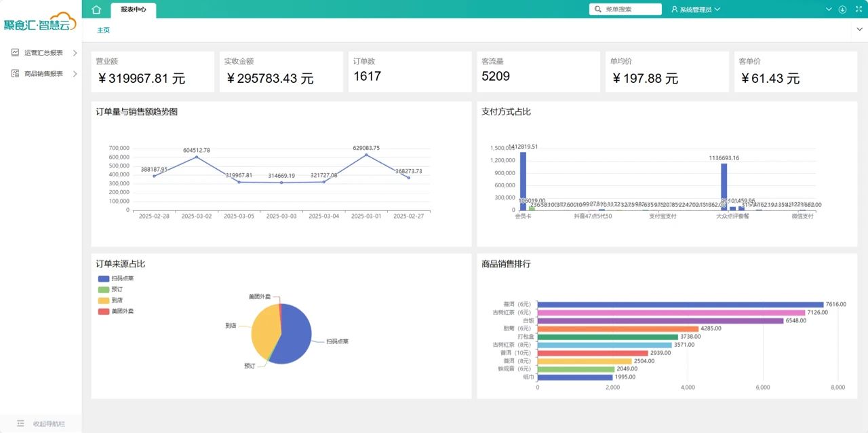Click the 聚食汇·智慧云 logo
The image size is (868, 433).
tap(41, 22)
